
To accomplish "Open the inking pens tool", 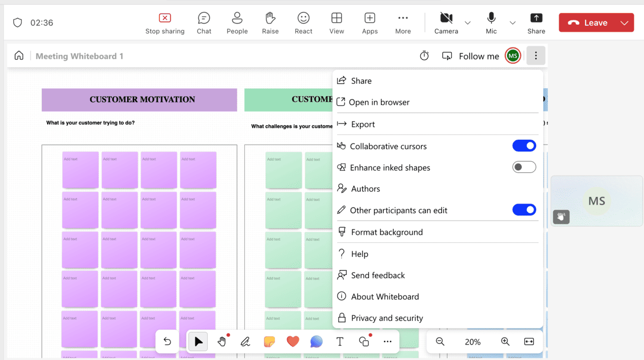I will [x=245, y=341].
